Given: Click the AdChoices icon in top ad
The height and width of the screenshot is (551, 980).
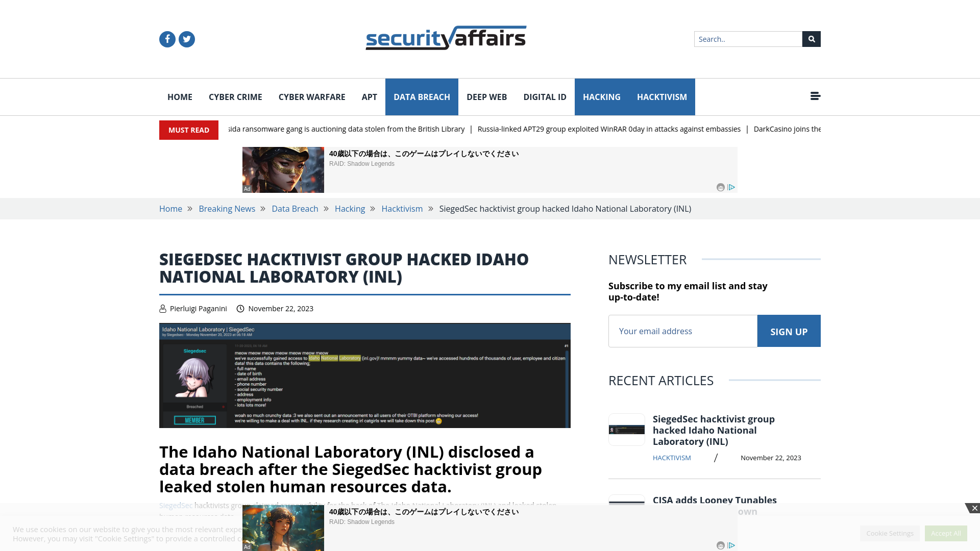Looking at the screenshot, I should tap(731, 187).
